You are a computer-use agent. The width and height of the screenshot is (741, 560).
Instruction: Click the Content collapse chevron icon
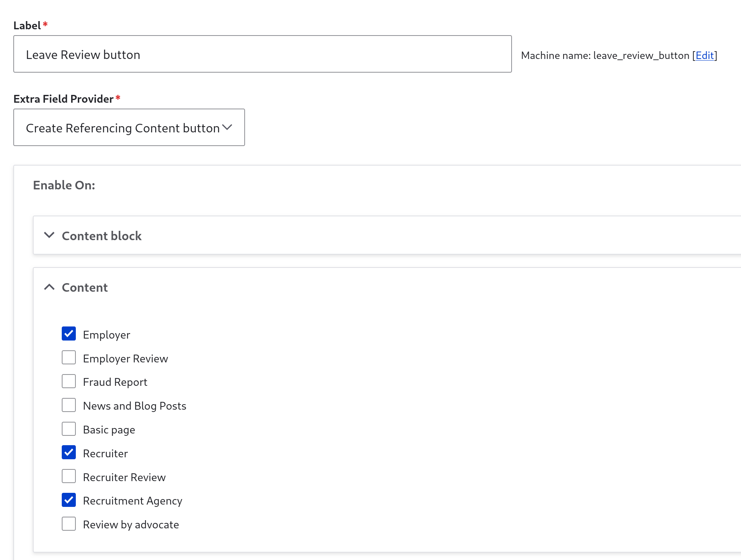point(49,287)
